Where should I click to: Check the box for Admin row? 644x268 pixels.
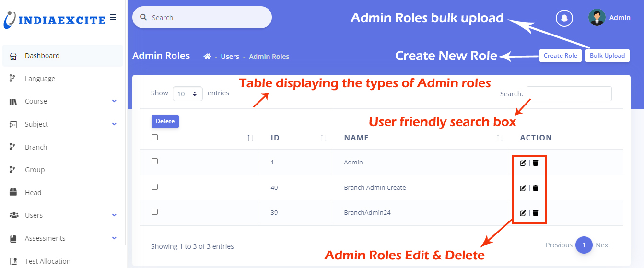pyautogui.click(x=154, y=162)
